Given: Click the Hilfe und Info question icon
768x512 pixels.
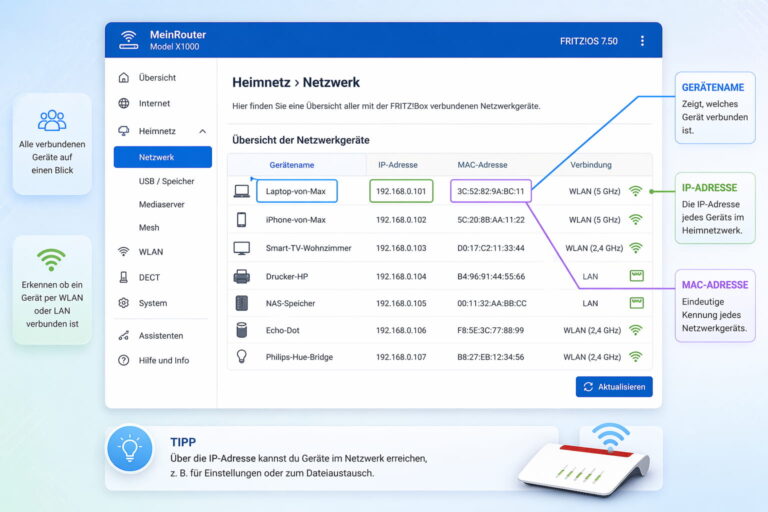Looking at the screenshot, I should tap(124, 360).
